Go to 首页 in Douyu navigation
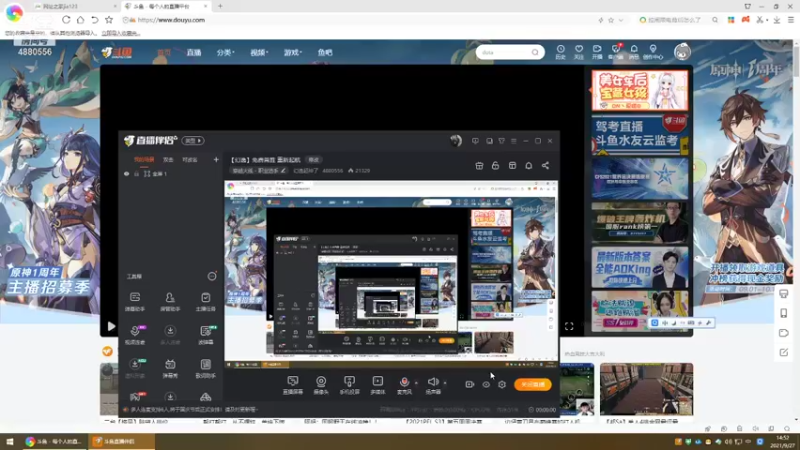800x450 pixels. click(x=164, y=53)
